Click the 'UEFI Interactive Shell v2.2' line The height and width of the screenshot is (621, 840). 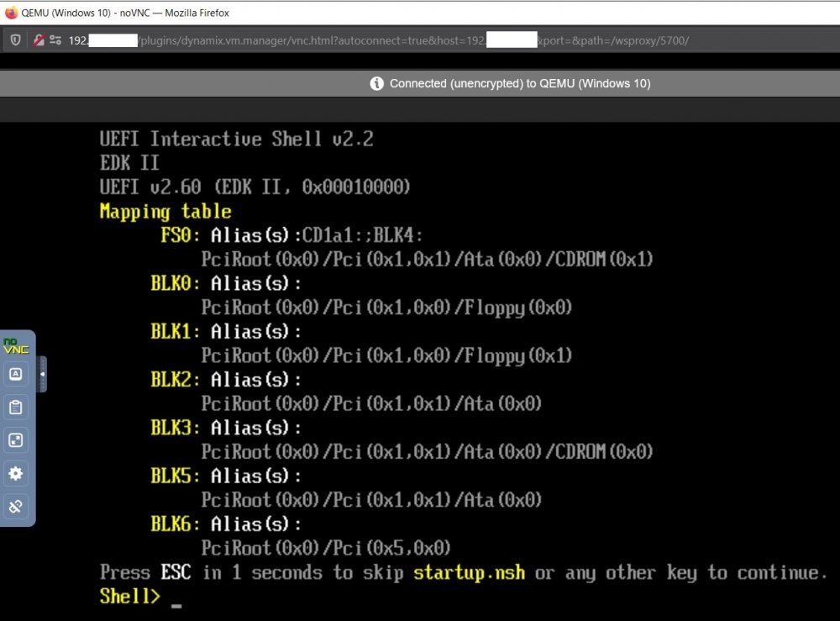point(236,139)
